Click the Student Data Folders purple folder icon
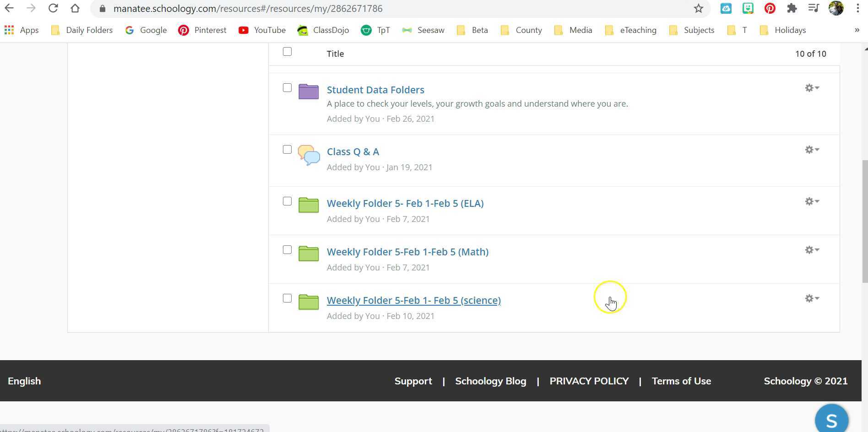The image size is (868, 432). pyautogui.click(x=308, y=92)
